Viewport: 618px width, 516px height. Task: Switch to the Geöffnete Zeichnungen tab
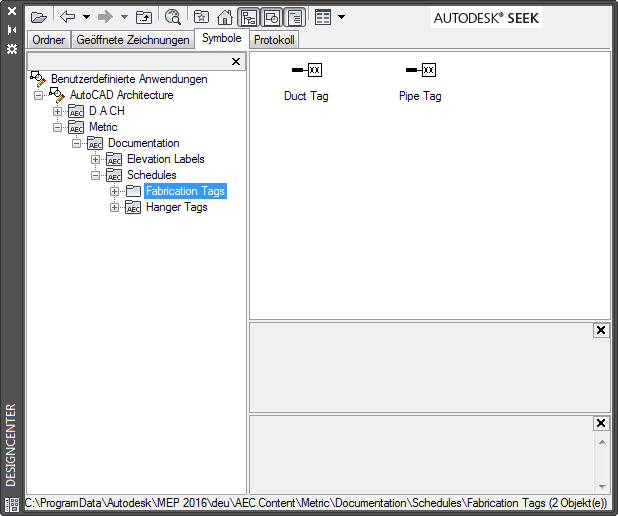coord(133,40)
